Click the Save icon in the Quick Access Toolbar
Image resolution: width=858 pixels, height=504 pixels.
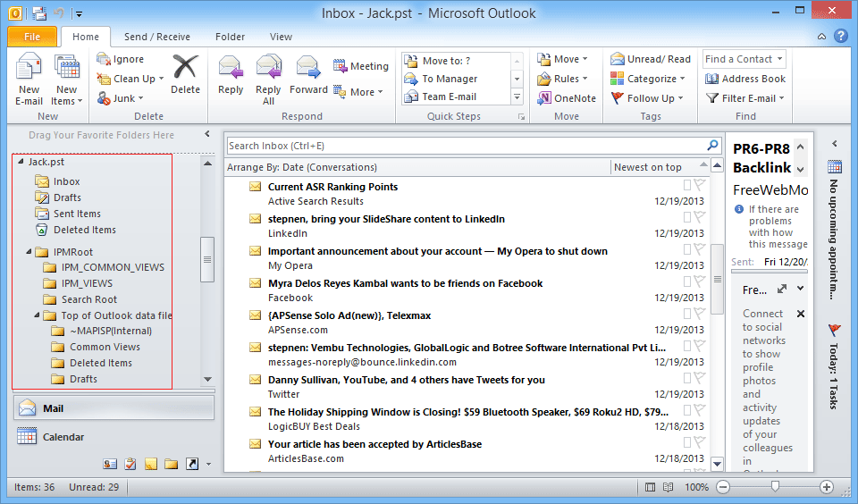[x=38, y=13]
